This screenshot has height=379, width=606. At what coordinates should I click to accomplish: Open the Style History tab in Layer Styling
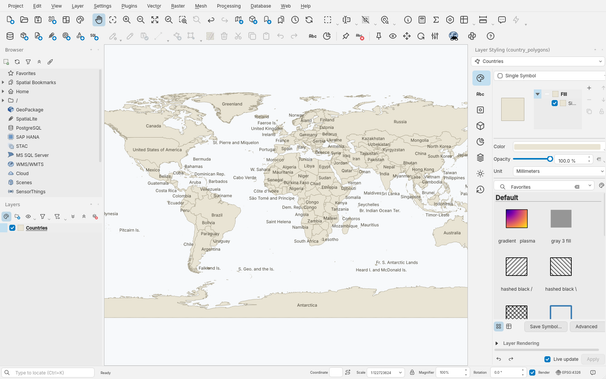(480, 190)
